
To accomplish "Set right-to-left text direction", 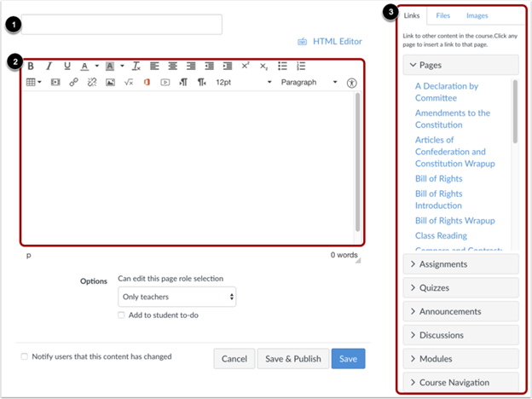I will pyautogui.click(x=202, y=82).
